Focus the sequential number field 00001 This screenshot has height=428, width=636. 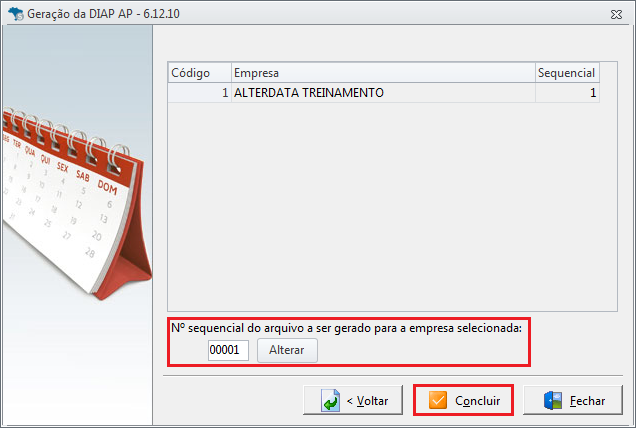pos(228,350)
